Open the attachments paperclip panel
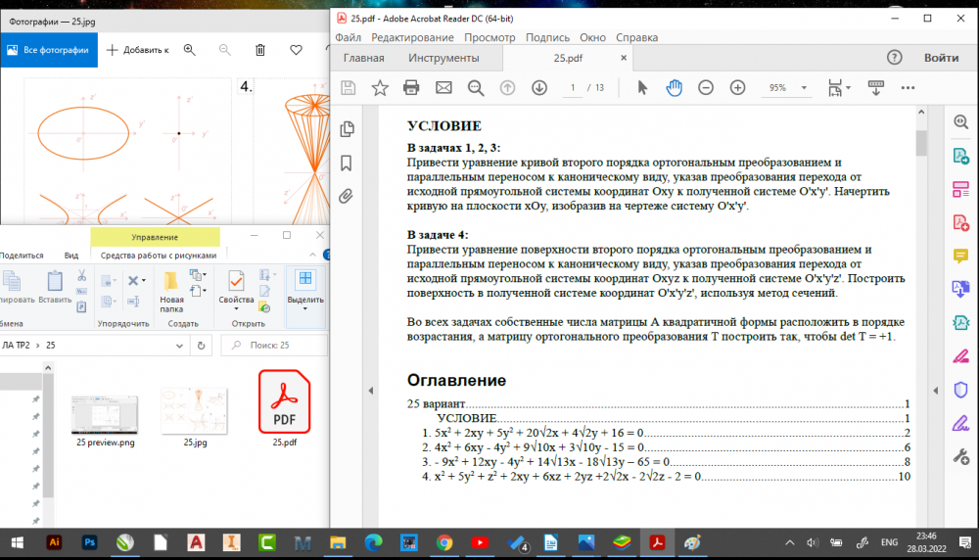 346,197
